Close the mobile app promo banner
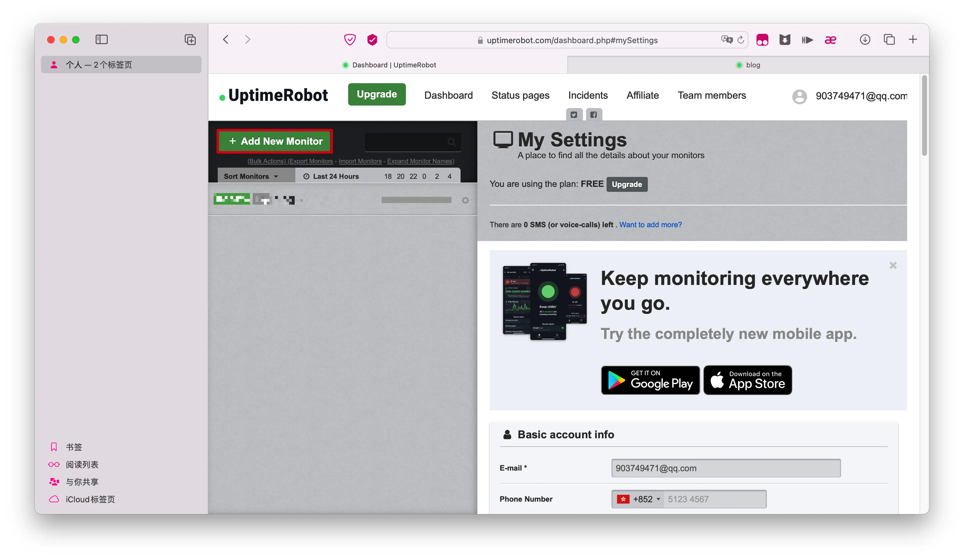 [893, 265]
